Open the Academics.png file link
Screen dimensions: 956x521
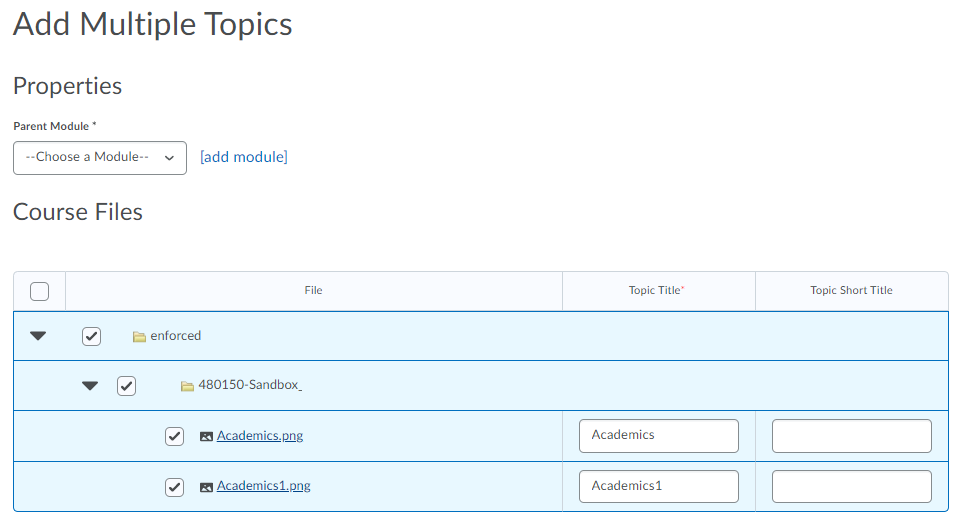(260, 436)
